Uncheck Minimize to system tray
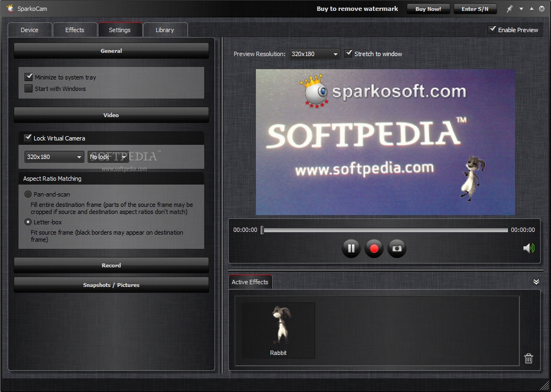The image size is (551, 392). [x=28, y=77]
